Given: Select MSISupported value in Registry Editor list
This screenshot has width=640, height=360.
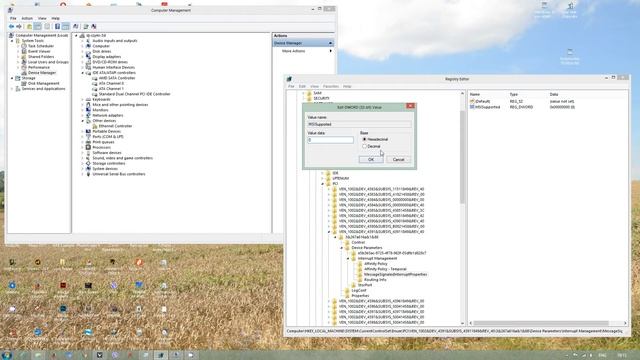Looking at the screenshot, I should click(487, 107).
